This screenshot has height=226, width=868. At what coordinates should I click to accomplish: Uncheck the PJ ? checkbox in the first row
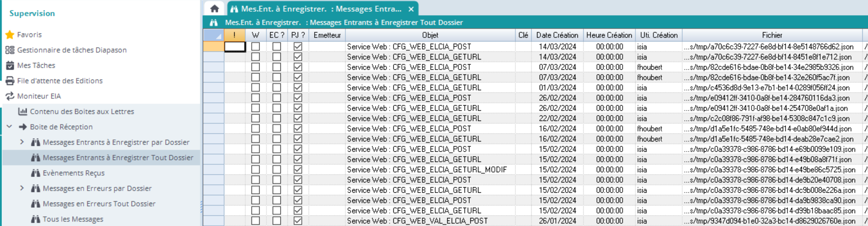pyautogui.click(x=298, y=47)
